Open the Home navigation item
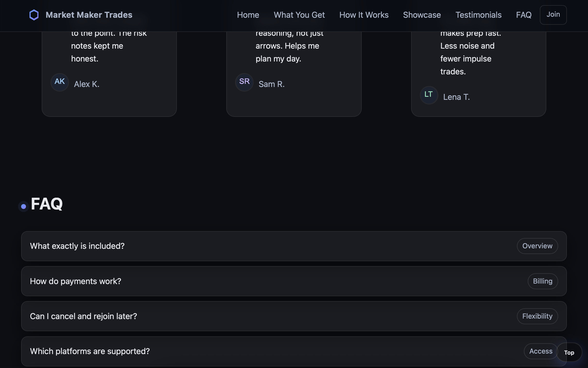 (x=248, y=15)
